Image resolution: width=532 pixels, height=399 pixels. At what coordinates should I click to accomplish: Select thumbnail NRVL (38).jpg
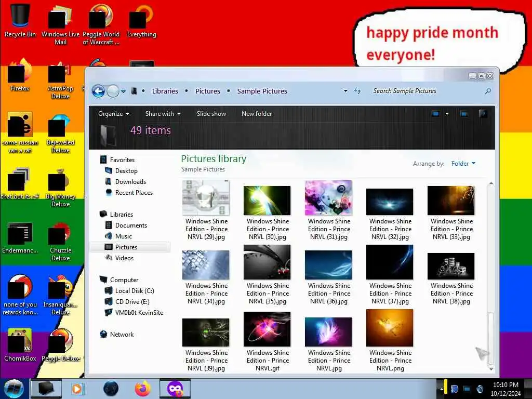pyautogui.click(x=451, y=267)
